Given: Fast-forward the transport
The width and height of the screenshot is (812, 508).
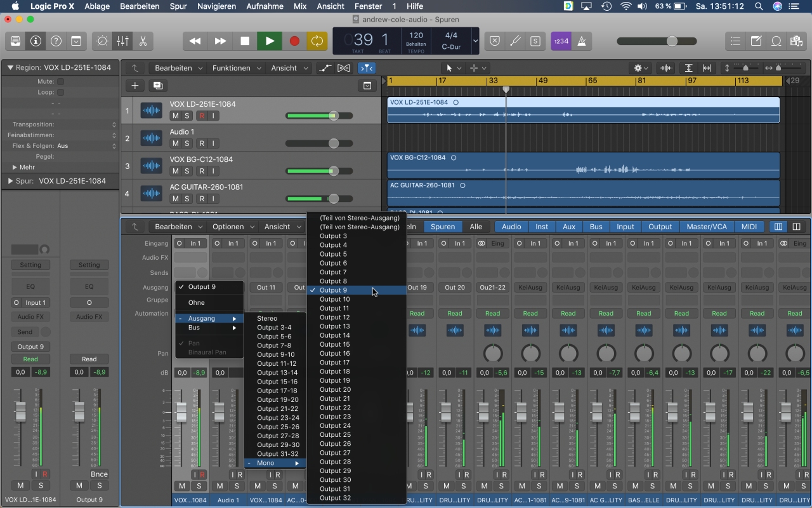Looking at the screenshot, I should [x=220, y=41].
